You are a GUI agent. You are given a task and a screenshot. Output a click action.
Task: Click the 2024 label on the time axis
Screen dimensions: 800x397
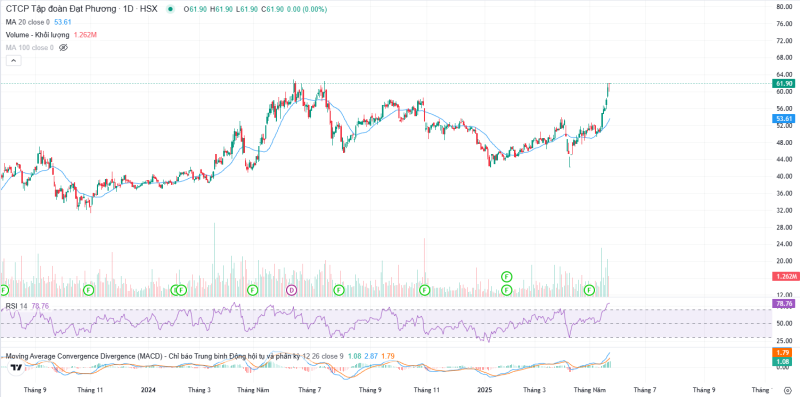[148, 390]
